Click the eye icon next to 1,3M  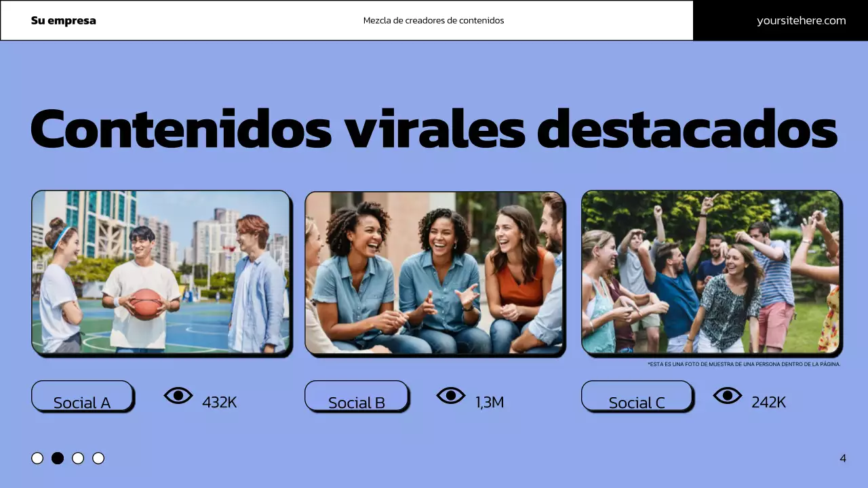452,395
